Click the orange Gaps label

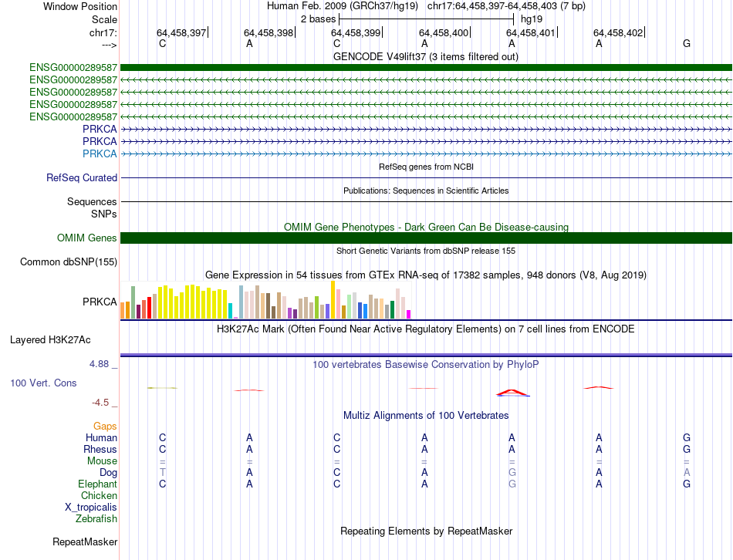coord(105,427)
